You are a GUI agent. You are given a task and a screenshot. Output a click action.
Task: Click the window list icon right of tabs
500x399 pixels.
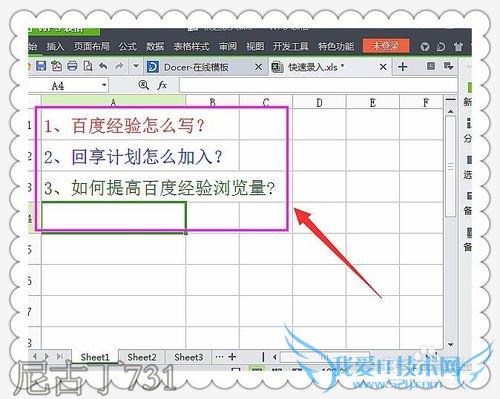(431, 66)
